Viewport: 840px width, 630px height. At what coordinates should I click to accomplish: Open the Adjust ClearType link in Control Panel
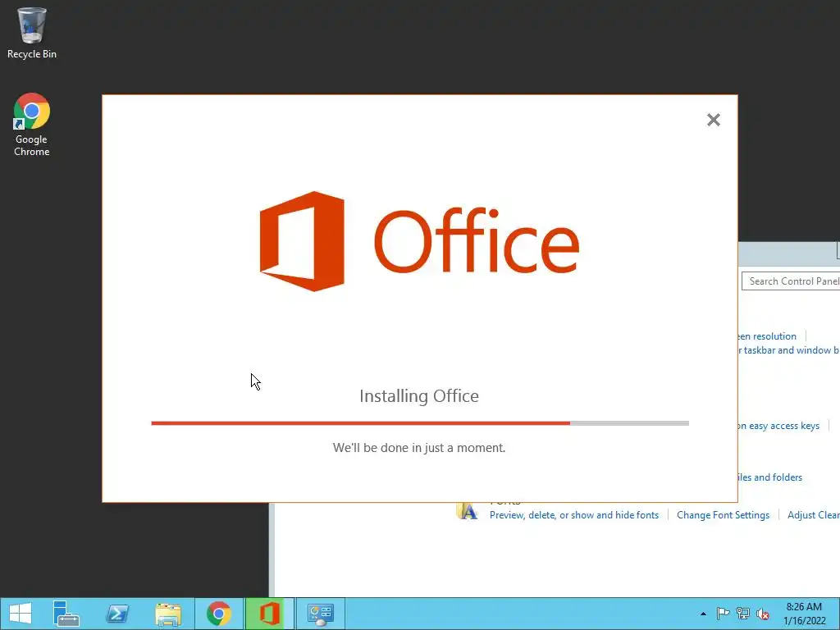click(813, 515)
